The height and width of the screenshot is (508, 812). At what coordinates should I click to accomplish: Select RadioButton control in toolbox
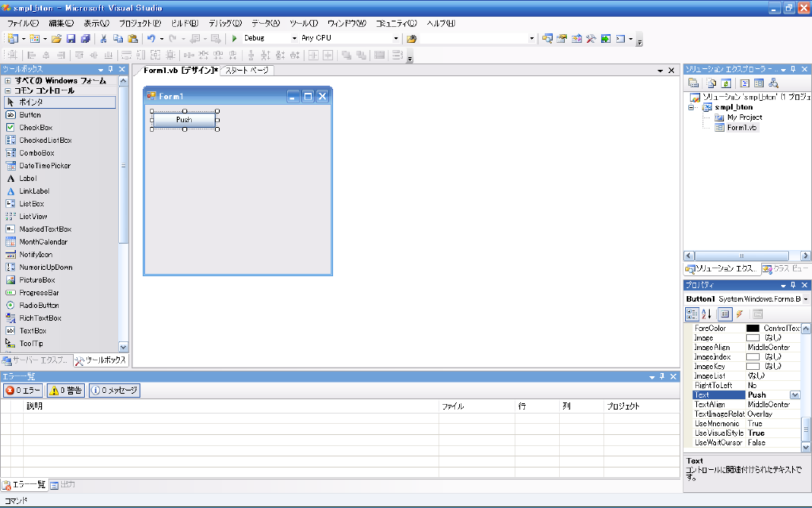coord(39,306)
